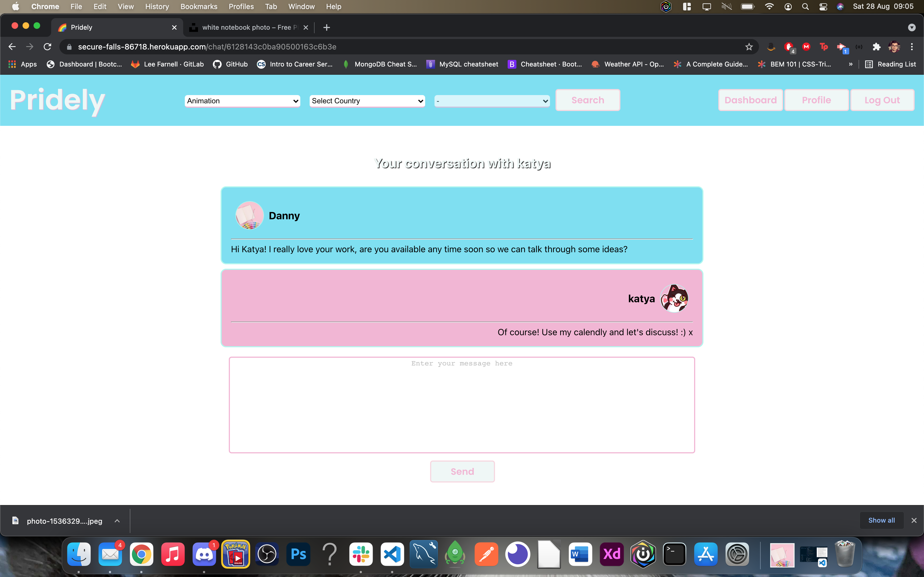Screen dimensions: 924x577
Task: Expand the downloaded jpeg file options chevron
Action: [x=117, y=521]
